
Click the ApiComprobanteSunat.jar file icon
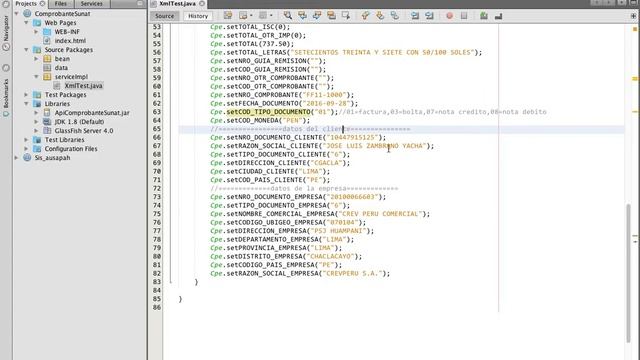[x=47, y=113]
